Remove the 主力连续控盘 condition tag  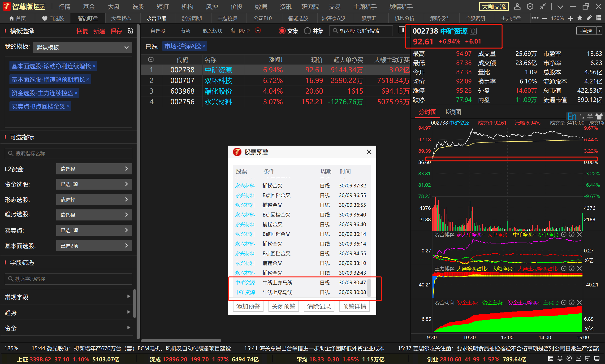click(x=76, y=93)
